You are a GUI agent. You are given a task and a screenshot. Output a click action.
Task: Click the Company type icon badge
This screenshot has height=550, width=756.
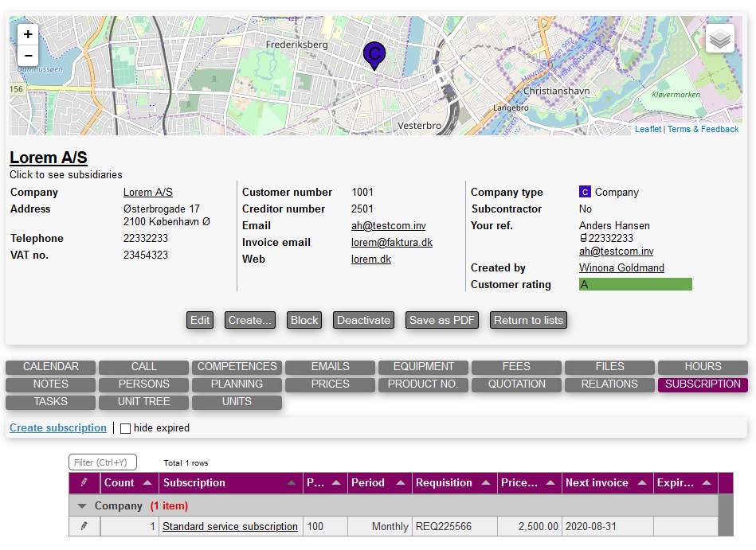[585, 192]
